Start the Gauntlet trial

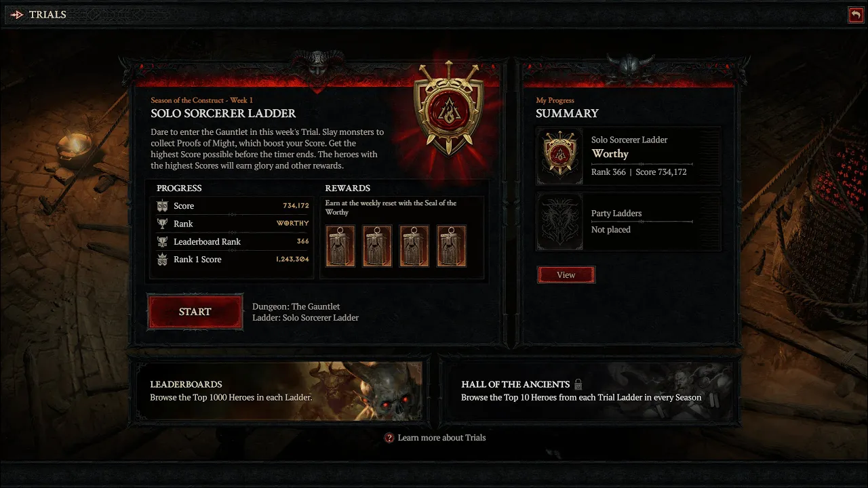pyautogui.click(x=195, y=312)
